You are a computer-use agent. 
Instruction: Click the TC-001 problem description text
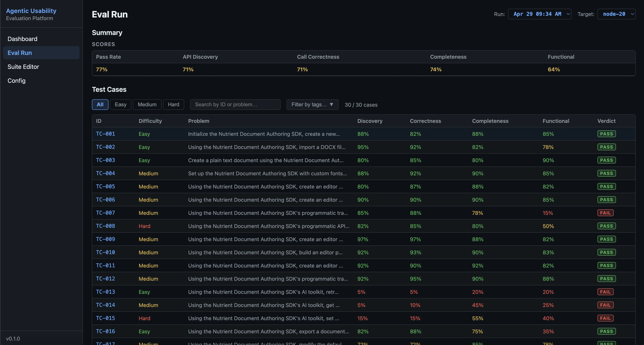264,134
